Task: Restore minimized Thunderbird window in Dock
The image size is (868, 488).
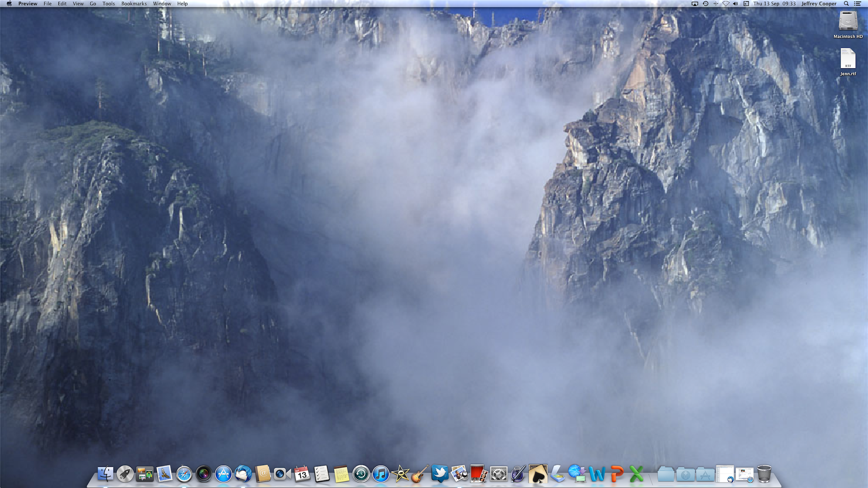Action: click(725, 474)
